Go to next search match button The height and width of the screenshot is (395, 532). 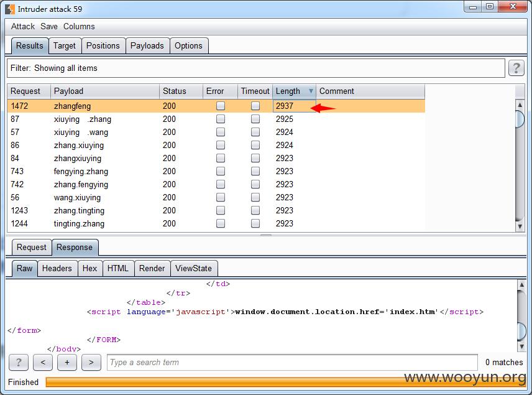[91, 363]
